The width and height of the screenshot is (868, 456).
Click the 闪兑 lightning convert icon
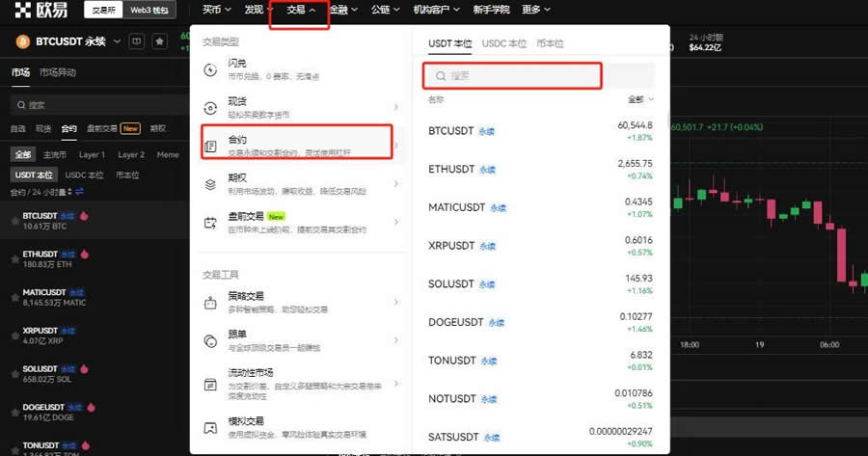coord(211,68)
